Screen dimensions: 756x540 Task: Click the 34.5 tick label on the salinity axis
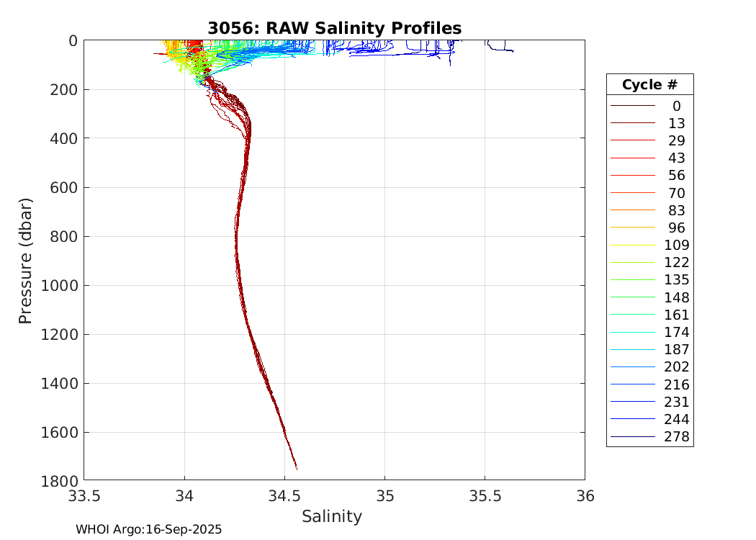point(284,496)
